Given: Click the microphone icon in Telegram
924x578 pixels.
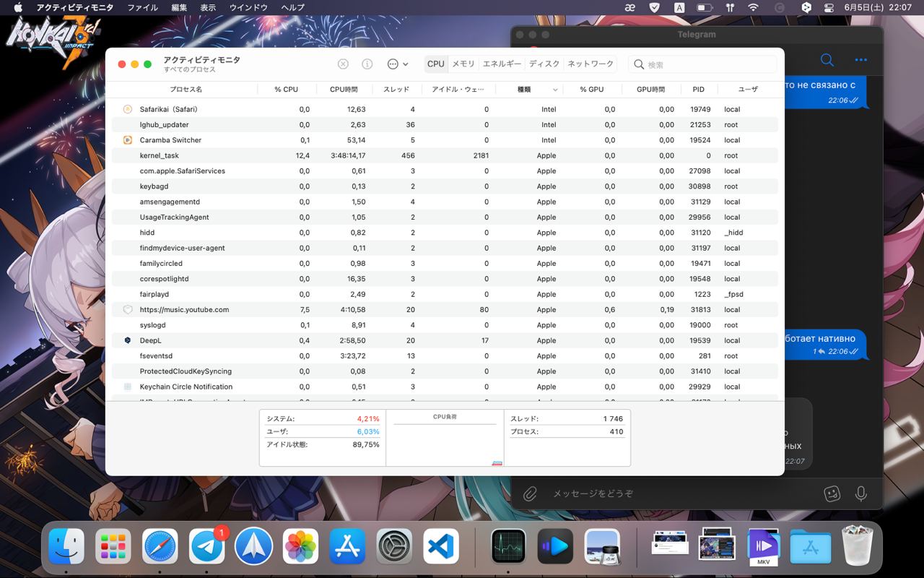Looking at the screenshot, I should 860,493.
